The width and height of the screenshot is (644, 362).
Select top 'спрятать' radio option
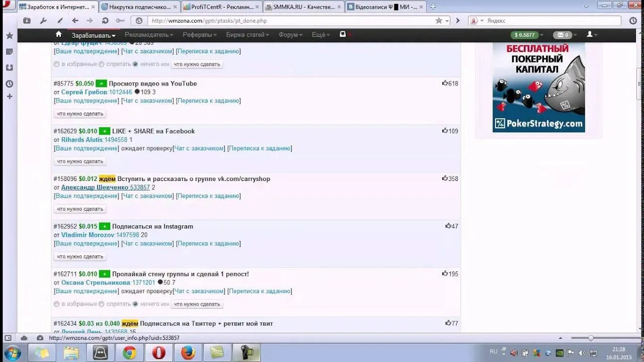(x=101, y=64)
